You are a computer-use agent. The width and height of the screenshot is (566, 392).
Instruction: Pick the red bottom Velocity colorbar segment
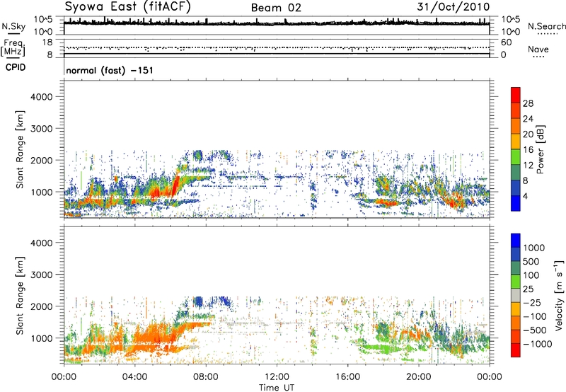pyautogui.click(x=516, y=350)
